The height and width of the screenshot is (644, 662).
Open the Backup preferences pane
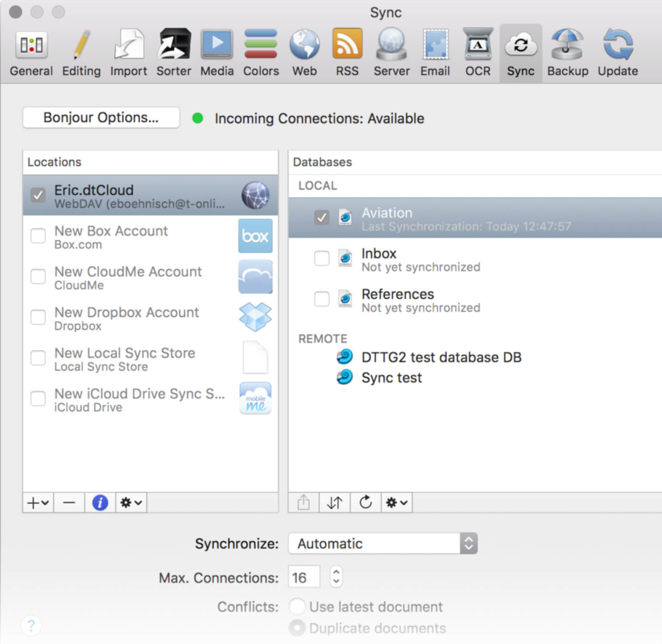568,53
